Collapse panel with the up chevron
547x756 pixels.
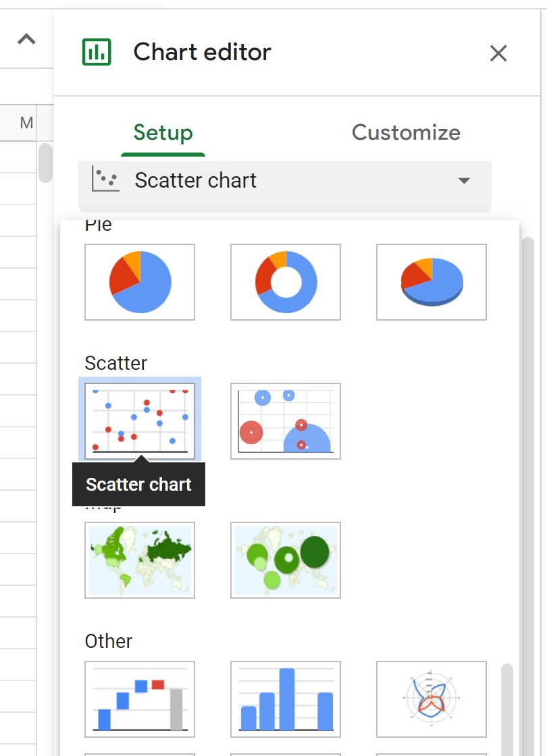[x=26, y=38]
